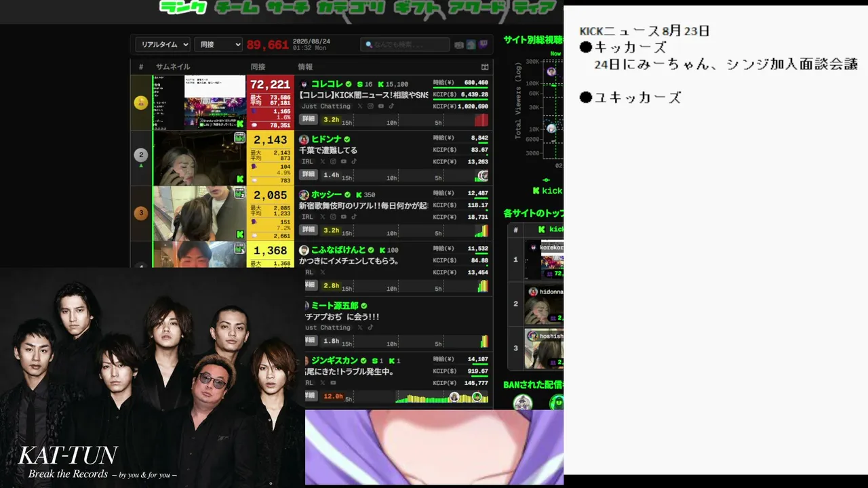The image size is (868, 488).
Task: Open ホッシー's TikTok icon
Action: pyautogui.click(x=354, y=218)
